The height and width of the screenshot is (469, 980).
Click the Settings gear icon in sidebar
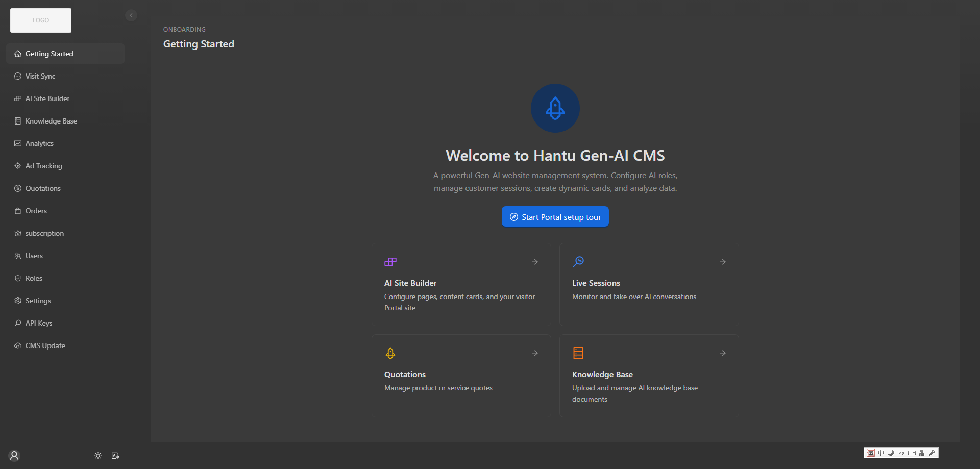(18, 301)
